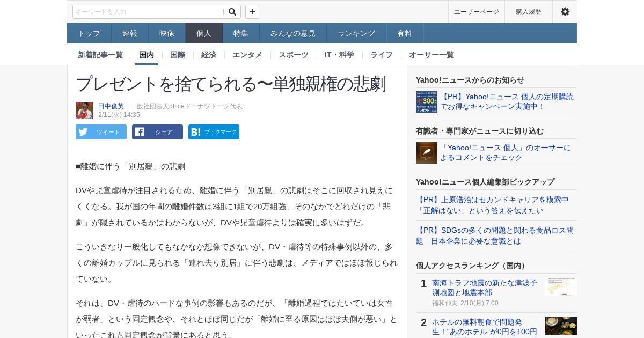Click the article title プレゼントを捨てられる
Screen dimensions: 644x338
click(x=231, y=84)
